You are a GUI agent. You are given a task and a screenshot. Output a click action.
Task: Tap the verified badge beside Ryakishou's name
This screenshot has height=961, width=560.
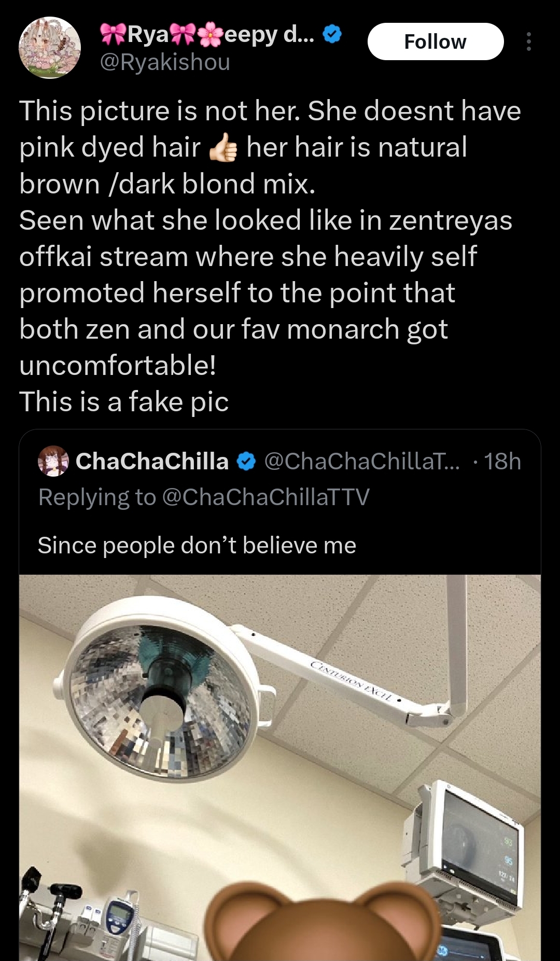tap(332, 34)
